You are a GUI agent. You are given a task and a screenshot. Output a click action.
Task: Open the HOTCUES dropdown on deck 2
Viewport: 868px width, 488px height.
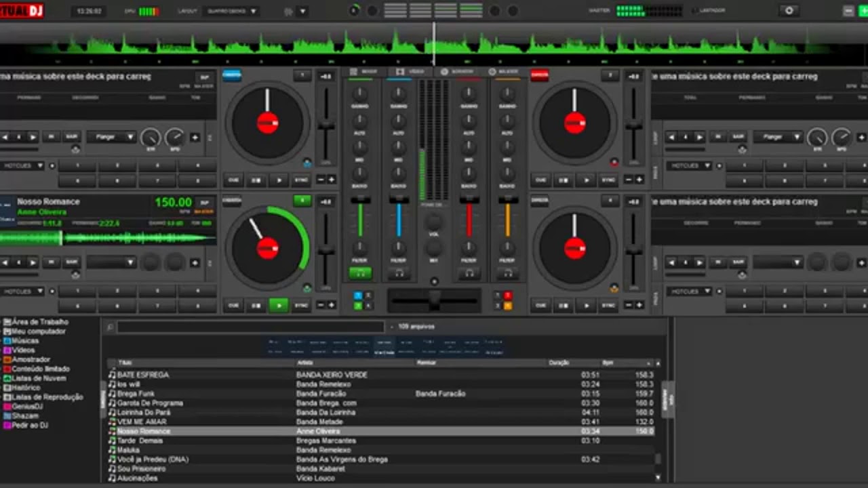[689, 165]
